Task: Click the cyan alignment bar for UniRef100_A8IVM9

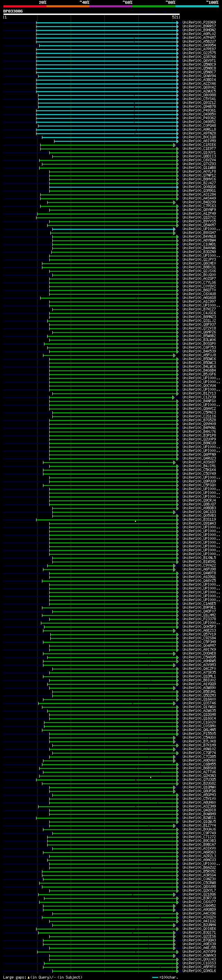Action: click(x=116, y=141)
